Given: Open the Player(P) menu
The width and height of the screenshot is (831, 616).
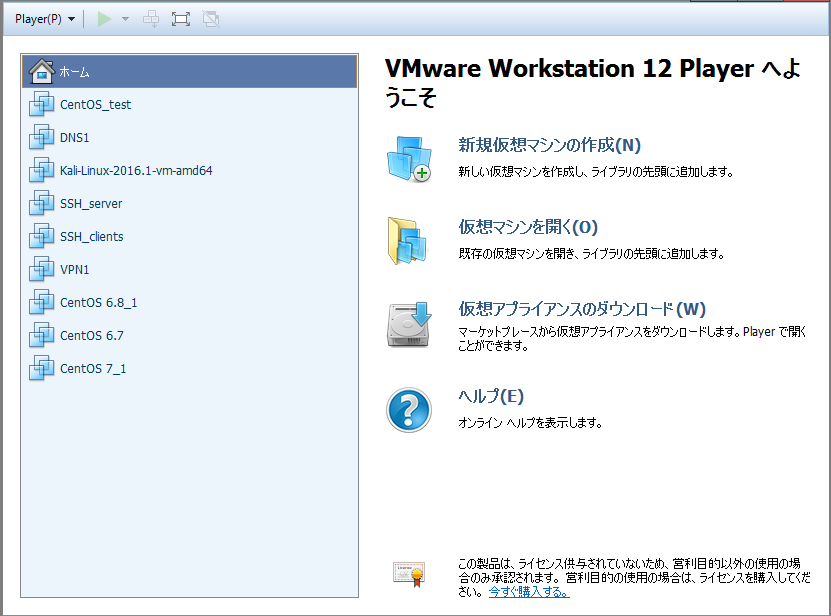Looking at the screenshot, I should pyautogui.click(x=45, y=19).
